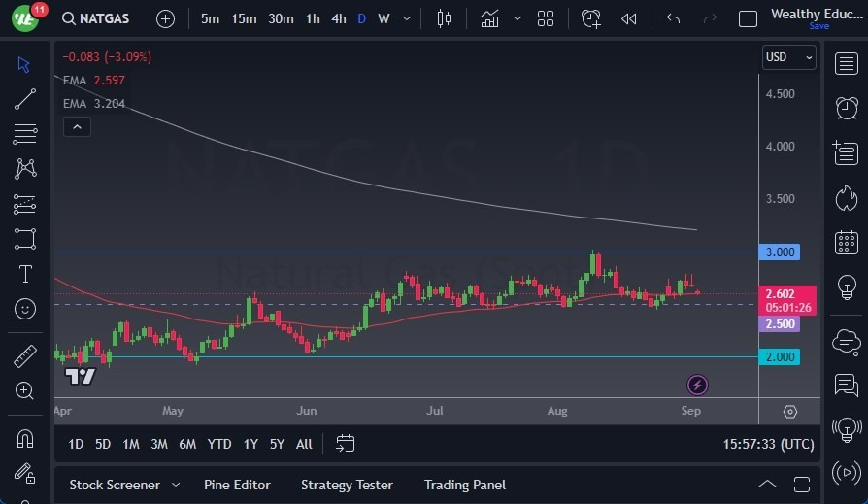Collapse the EMA indicator legend
868x504 pixels.
click(77, 126)
